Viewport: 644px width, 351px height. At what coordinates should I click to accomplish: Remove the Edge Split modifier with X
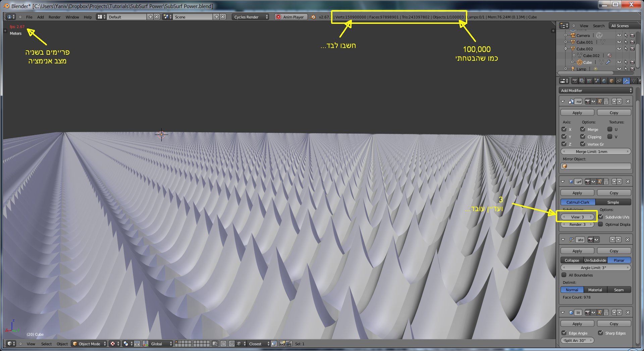(628, 312)
